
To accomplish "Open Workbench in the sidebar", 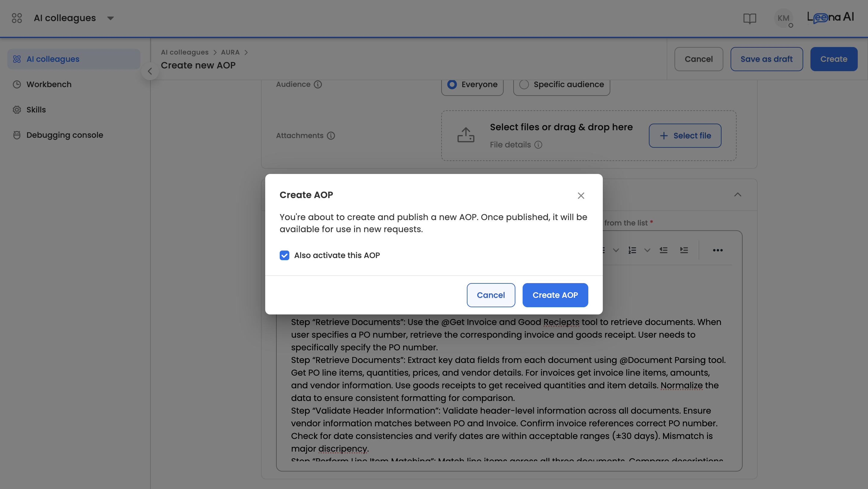I will pos(49,84).
